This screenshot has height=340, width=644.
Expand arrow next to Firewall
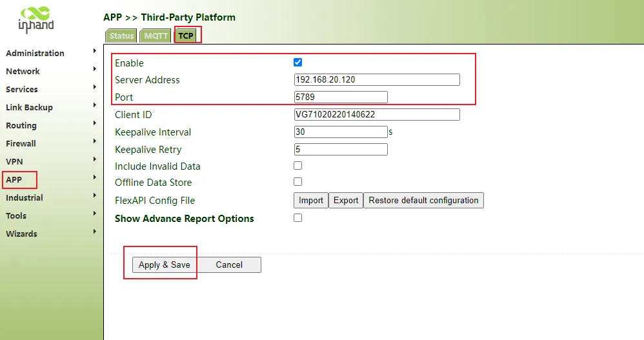pyautogui.click(x=95, y=141)
